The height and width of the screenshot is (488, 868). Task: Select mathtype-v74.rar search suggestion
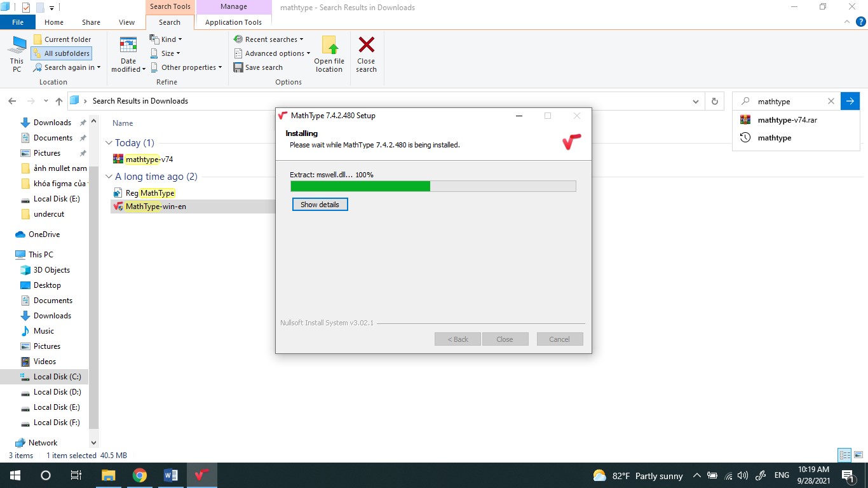pos(787,120)
